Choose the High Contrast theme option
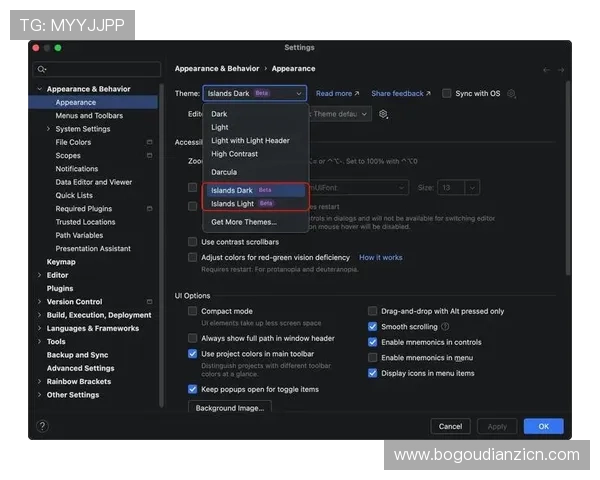The image size is (600, 480). pos(234,154)
